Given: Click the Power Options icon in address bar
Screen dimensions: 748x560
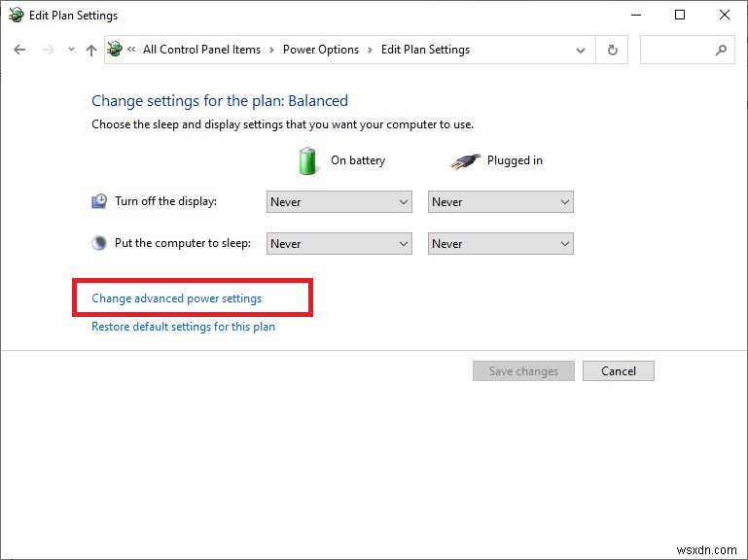Looking at the screenshot, I should coord(116,50).
